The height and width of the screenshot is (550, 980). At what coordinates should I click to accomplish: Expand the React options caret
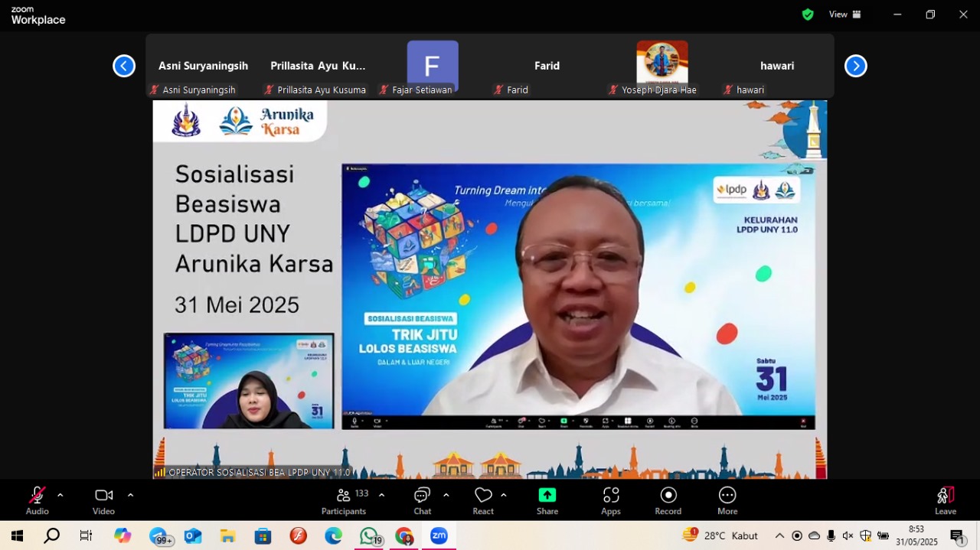[503, 495]
